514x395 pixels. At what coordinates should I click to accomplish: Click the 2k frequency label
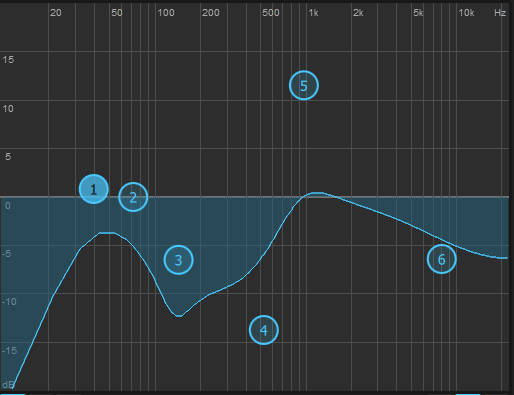pos(358,13)
